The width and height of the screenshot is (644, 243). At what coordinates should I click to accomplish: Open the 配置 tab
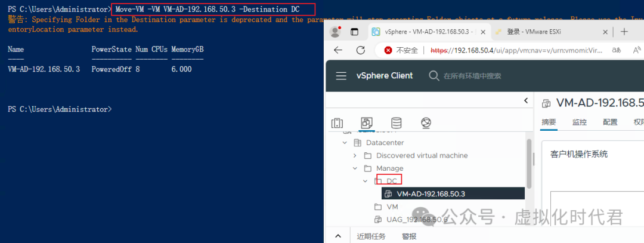tap(611, 122)
